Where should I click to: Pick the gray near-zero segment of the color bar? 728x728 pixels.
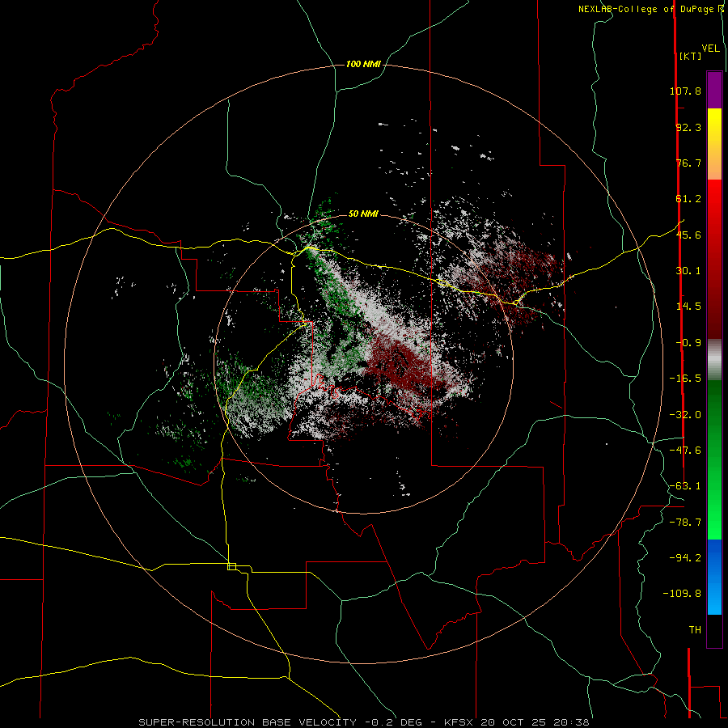click(x=714, y=360)
